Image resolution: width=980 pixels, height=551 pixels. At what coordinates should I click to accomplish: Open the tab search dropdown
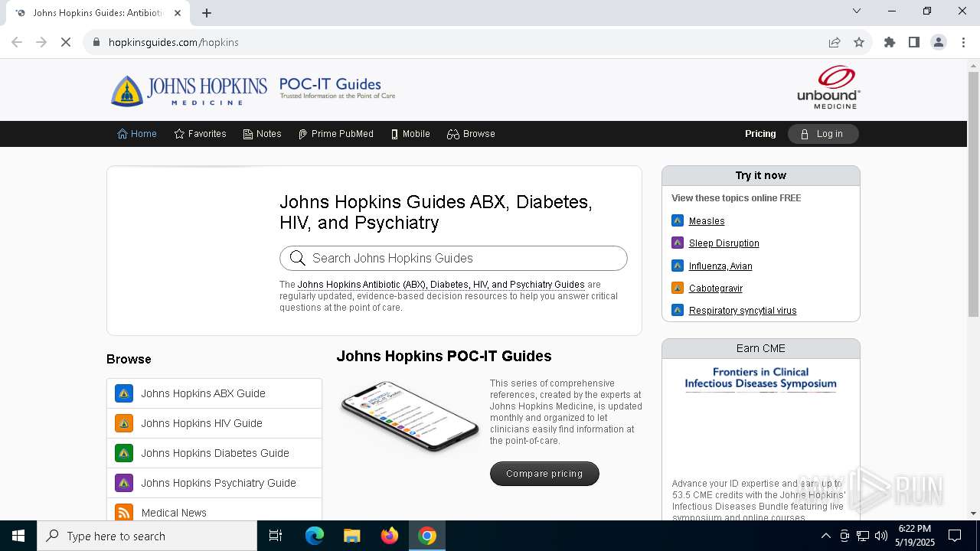(x=857, y=11)
